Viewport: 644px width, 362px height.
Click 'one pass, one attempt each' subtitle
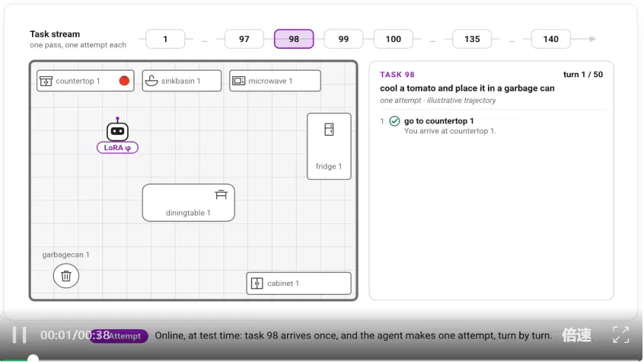(x=78, y=45)
